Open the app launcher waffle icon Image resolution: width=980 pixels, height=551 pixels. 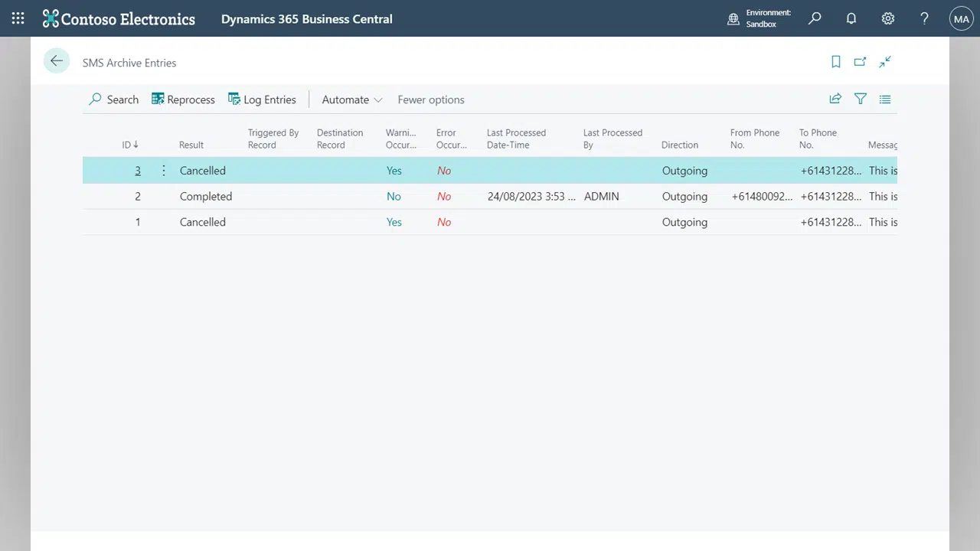coord(17,18)
